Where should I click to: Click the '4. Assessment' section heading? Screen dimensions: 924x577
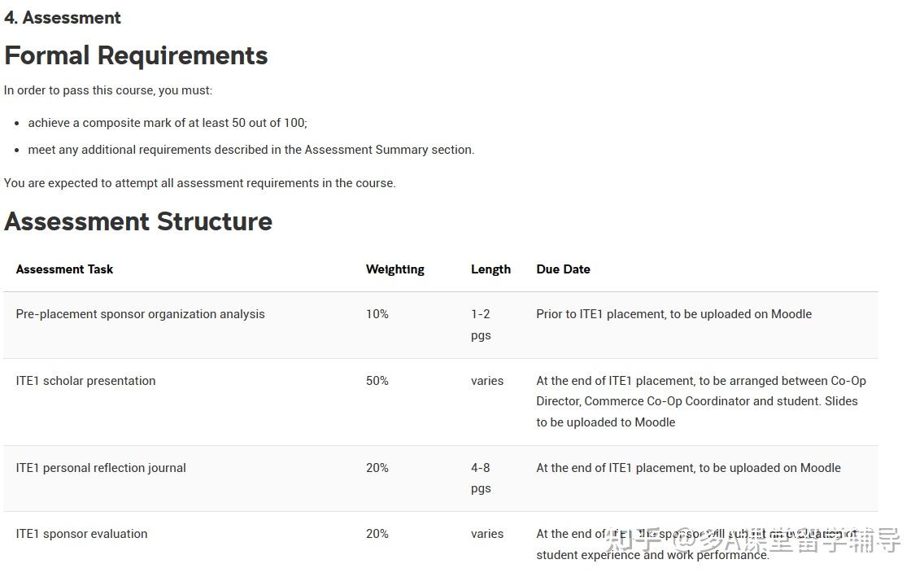[x=63, y=18]
